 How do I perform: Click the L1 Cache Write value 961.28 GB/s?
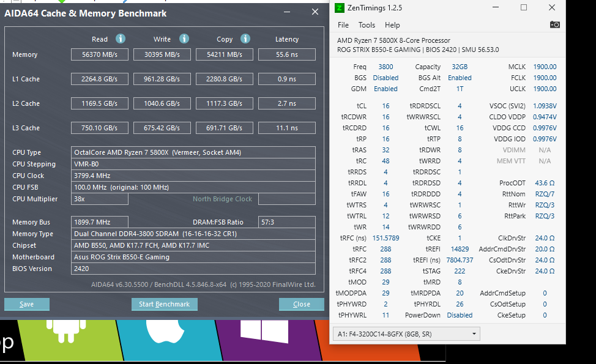[x=162, y=79]
